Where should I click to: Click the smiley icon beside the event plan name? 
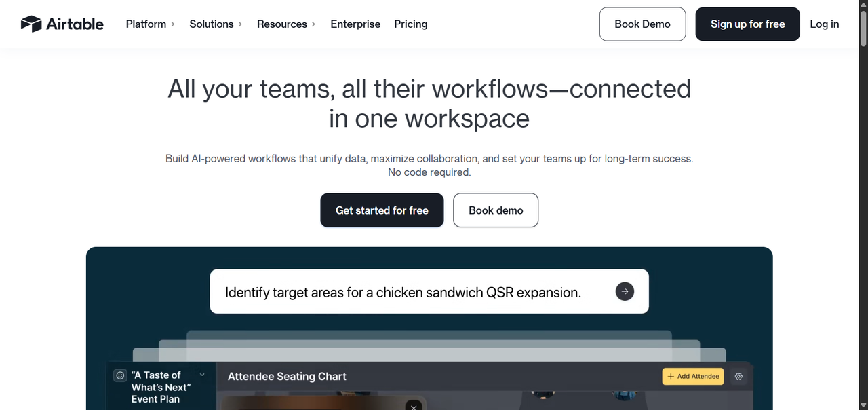pos(120,375)
